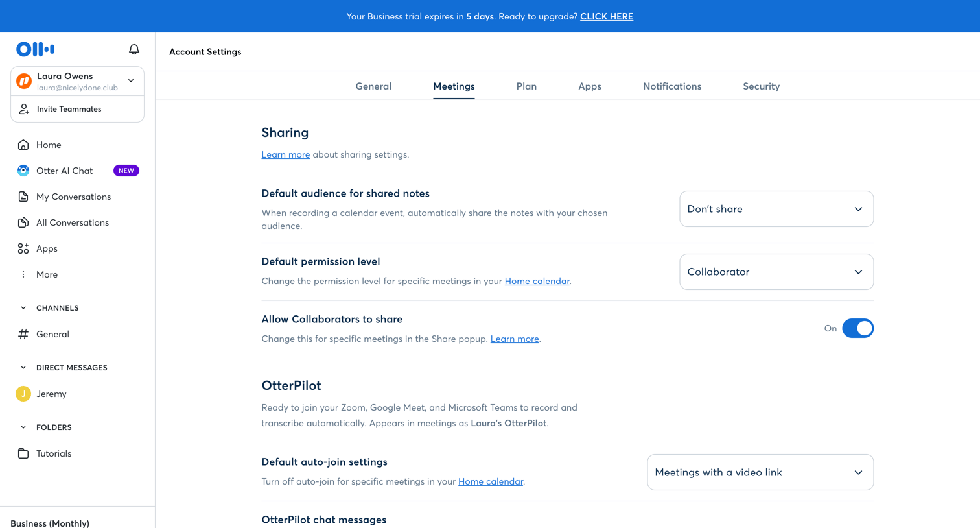Turn off Allow Collaborators to share
Screen dimensions: 980x528
(857, 328)
